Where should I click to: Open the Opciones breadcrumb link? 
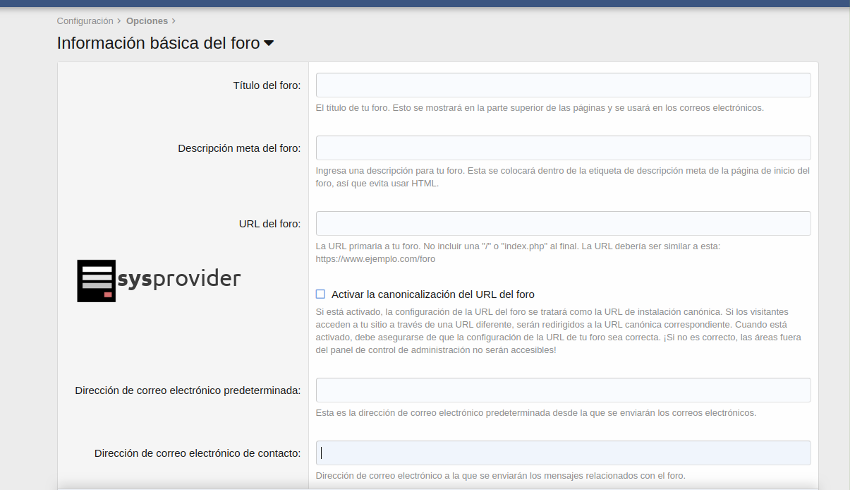point(146,20)
